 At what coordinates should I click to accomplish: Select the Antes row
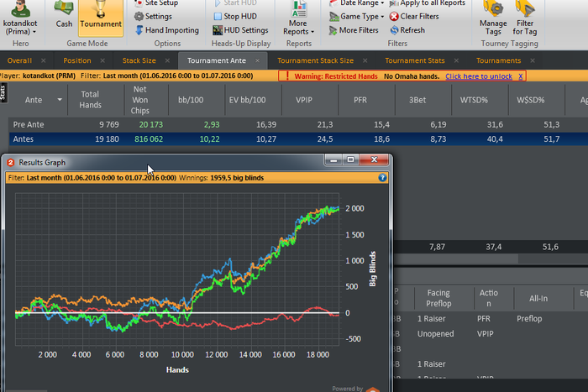298,139
